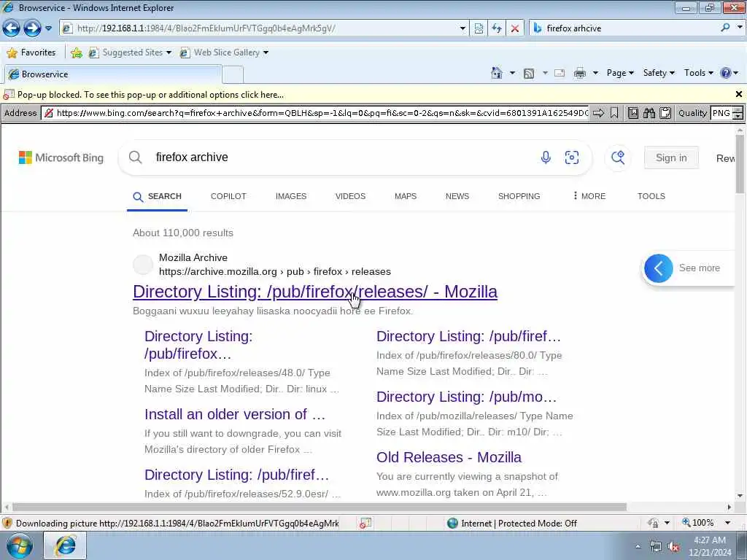Open the search provider dropdown arrow

point(740,28)
